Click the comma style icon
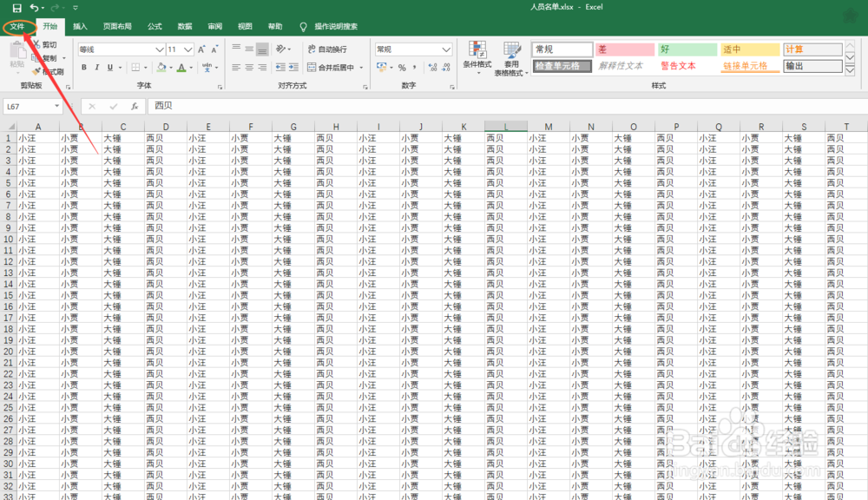The image size is (868, 500). click(x=415, y=68)
